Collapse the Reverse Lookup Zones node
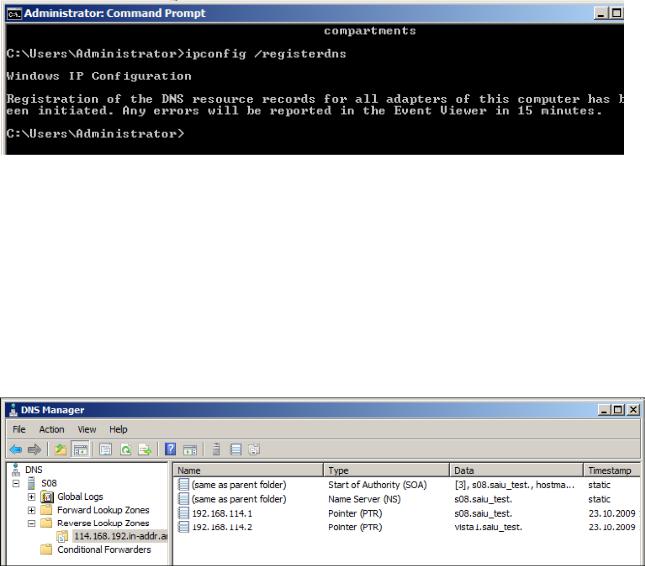 click(x=31, y=523)
